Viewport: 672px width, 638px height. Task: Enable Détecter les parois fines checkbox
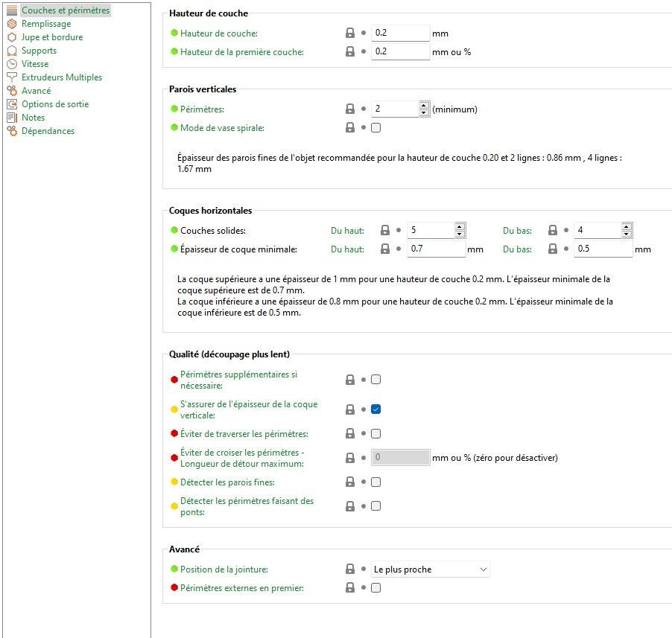coord(375,482)
